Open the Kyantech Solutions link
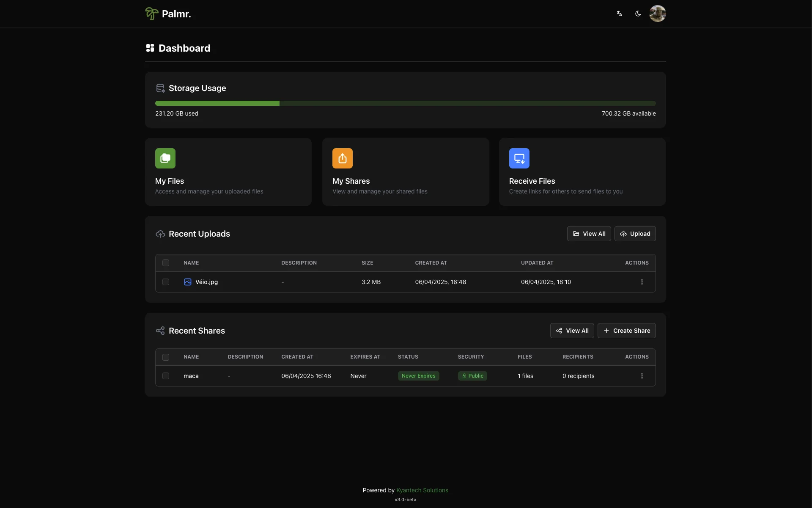 422,490
